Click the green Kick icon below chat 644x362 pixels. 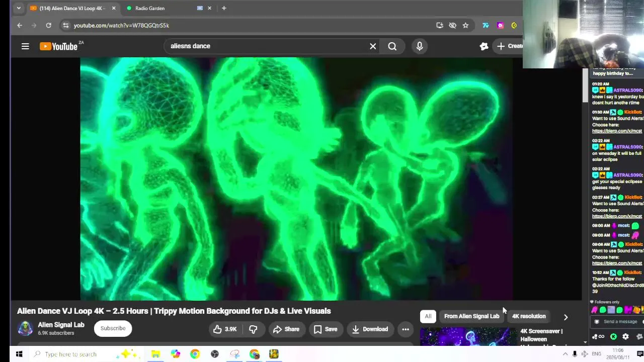point(613,337)
